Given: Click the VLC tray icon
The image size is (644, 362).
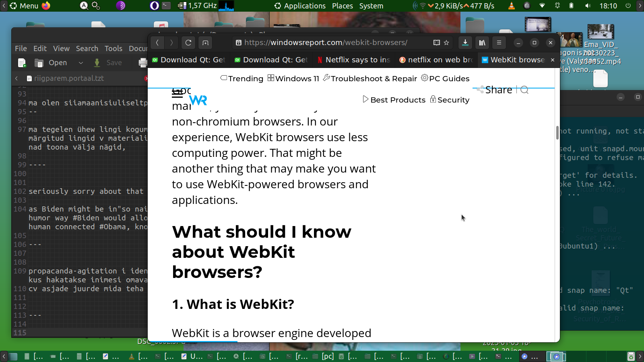Looking at the screenshot, I should [512, 6].
